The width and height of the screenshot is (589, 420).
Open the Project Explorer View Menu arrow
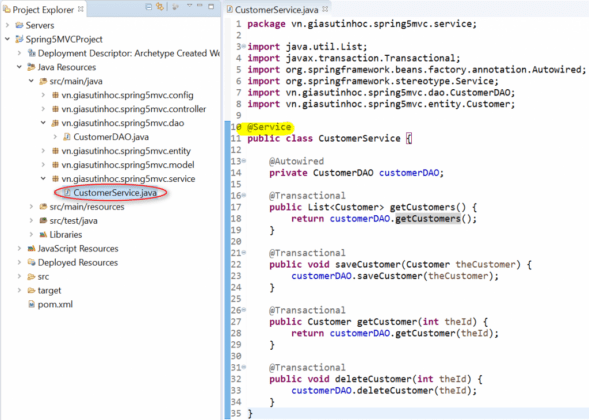pyautogui.click(x=189, y=6)
